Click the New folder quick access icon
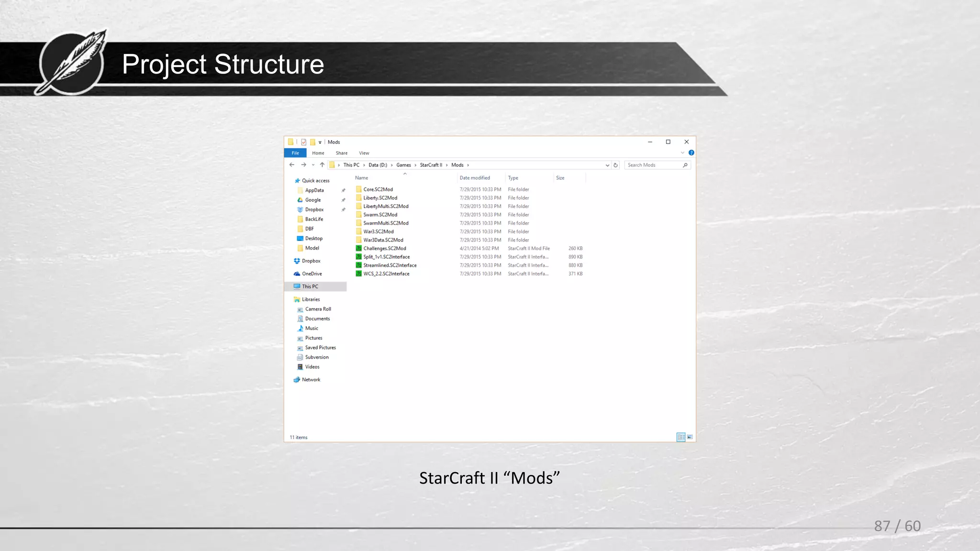This screenshot has height=551, width=980. tap(312, 142)
